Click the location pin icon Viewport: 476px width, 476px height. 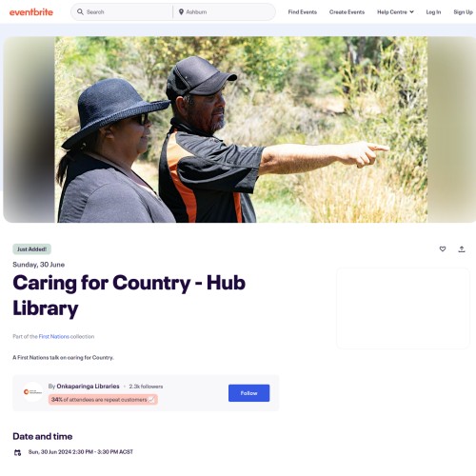click(x=181, y=12)
